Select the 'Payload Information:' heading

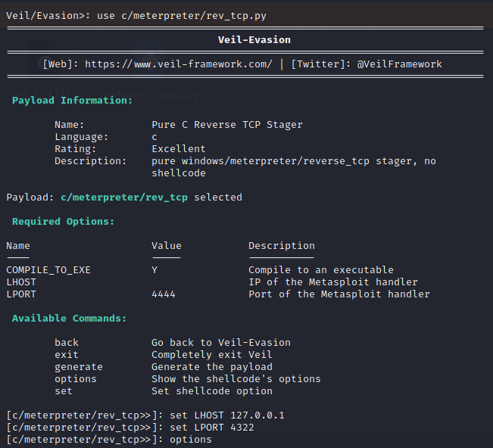coord(72,101)
